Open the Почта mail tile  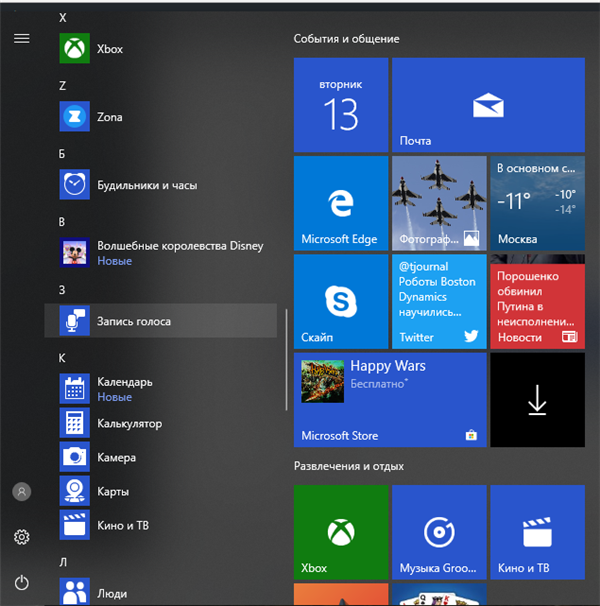[x=488, y=105]
